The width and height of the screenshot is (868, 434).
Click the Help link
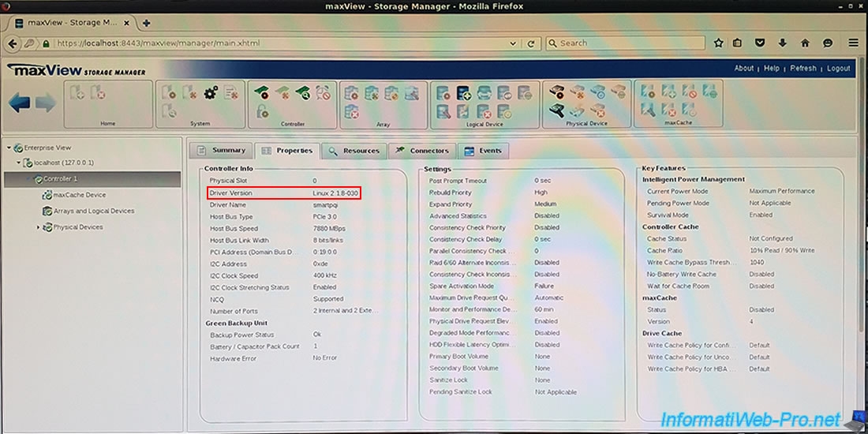771,68
